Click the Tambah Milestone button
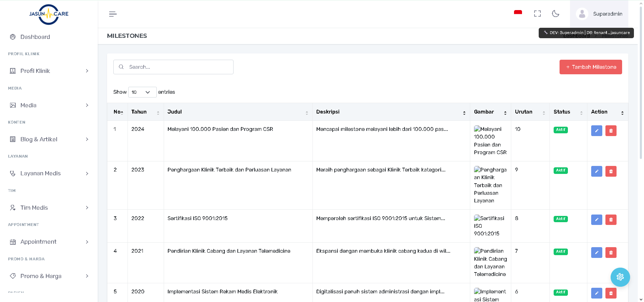Viewport: 644px width, 302px height. point(590,67)
